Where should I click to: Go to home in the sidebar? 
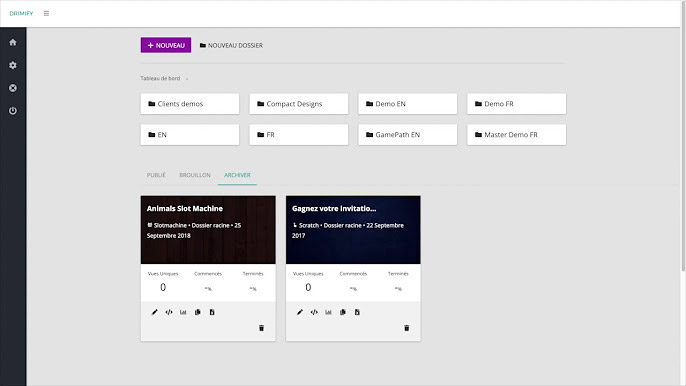(13, 42)
